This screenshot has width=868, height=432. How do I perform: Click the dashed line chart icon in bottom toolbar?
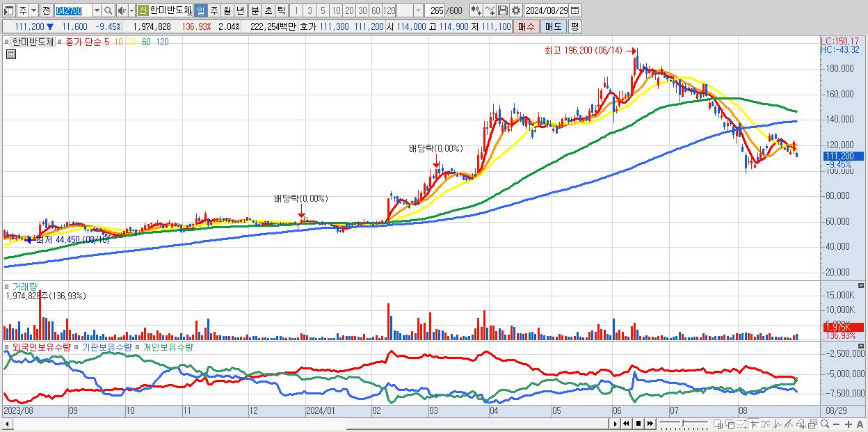(741, 423)
